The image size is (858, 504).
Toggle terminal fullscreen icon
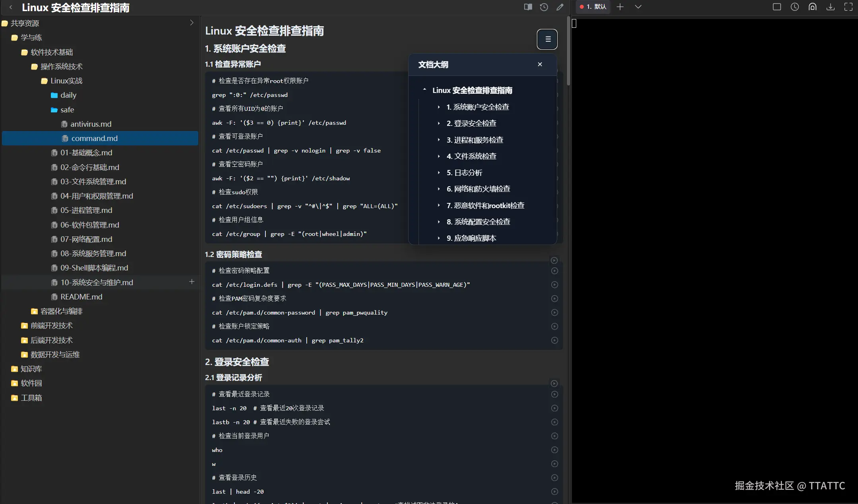[x=848, y=7]
